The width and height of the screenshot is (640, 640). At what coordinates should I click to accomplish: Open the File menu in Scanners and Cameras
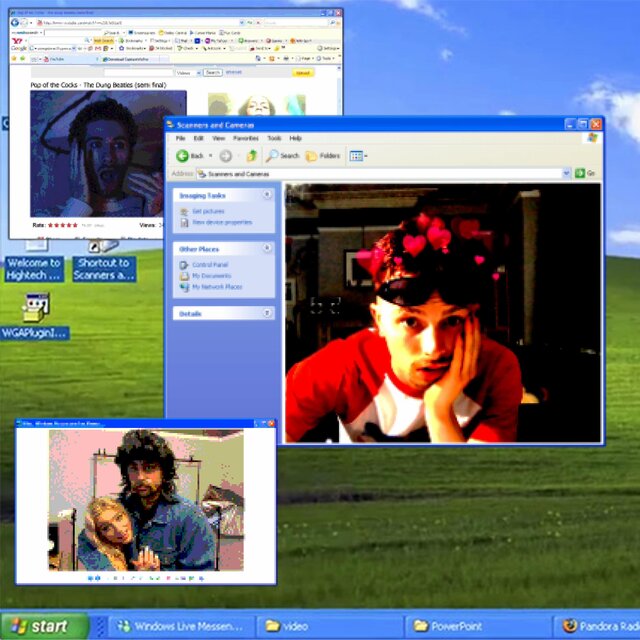click(x=180, y=138)
